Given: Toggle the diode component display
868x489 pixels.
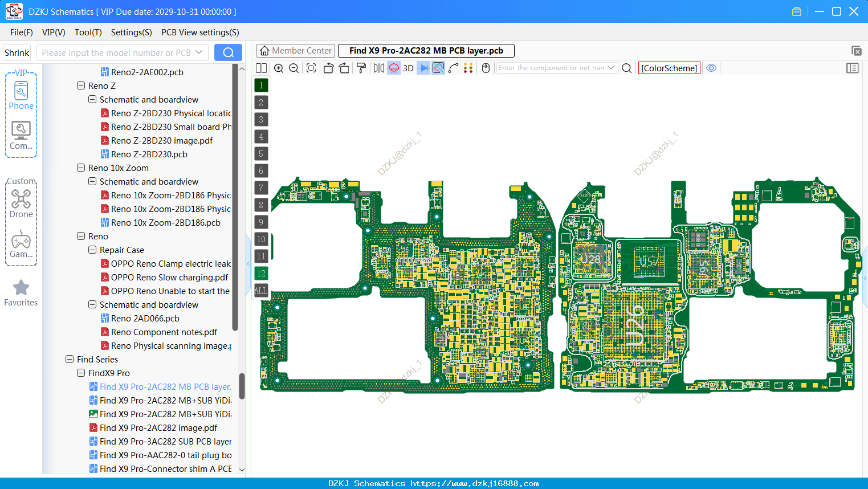Looking at the screenshot, I should (423, 68).
